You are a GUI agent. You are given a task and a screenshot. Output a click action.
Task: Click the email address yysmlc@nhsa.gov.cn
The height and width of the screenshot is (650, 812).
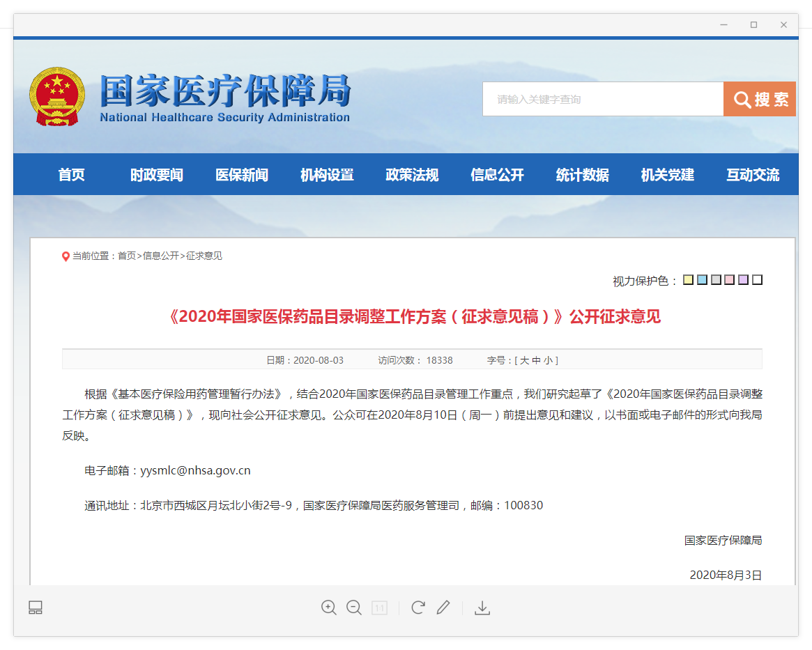[x=195, y=470]
